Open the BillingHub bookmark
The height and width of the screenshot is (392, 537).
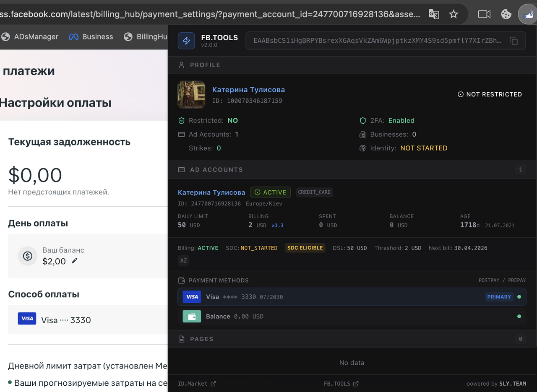(x=146, y=36)
